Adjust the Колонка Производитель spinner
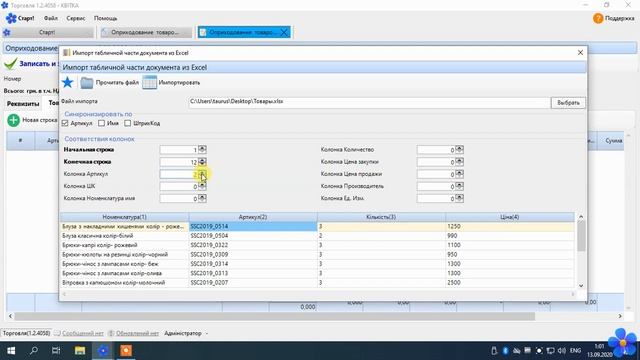 459,187
